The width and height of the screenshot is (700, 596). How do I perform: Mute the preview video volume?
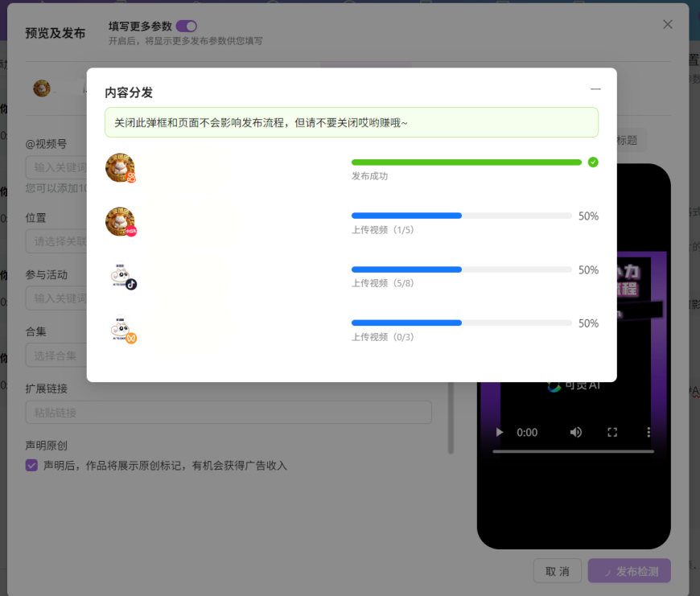[x=576, y=432]
